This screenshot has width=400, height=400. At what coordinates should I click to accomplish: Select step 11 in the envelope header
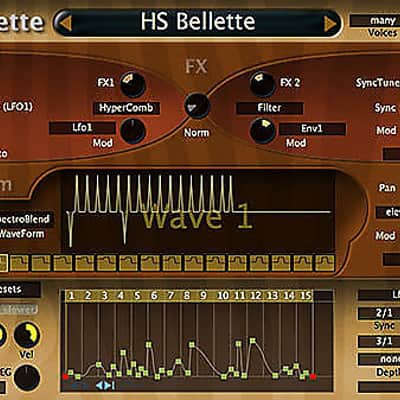[x=239, y=296]
